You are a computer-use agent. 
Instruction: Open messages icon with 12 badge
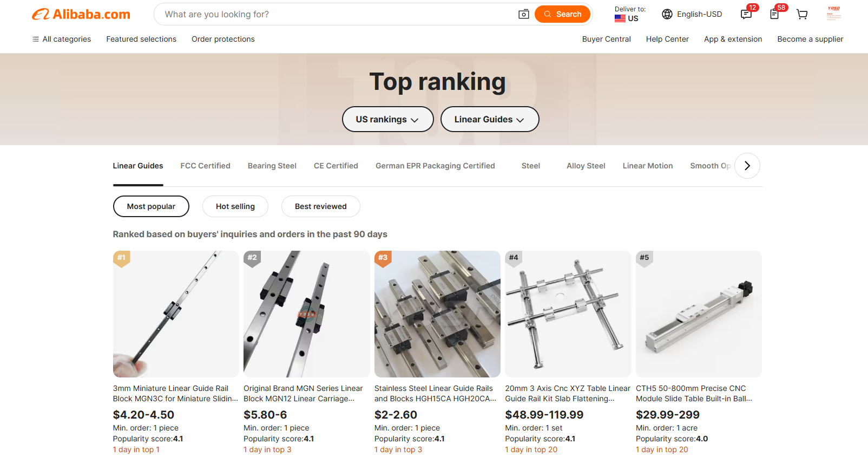pos(746,15)
